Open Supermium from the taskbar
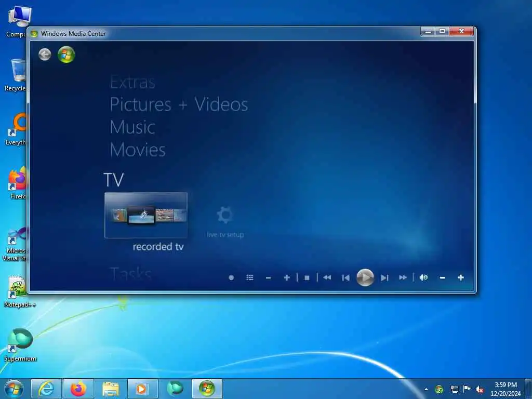The height and width of the screenshot is (399, 532). [x=175, y=389]
